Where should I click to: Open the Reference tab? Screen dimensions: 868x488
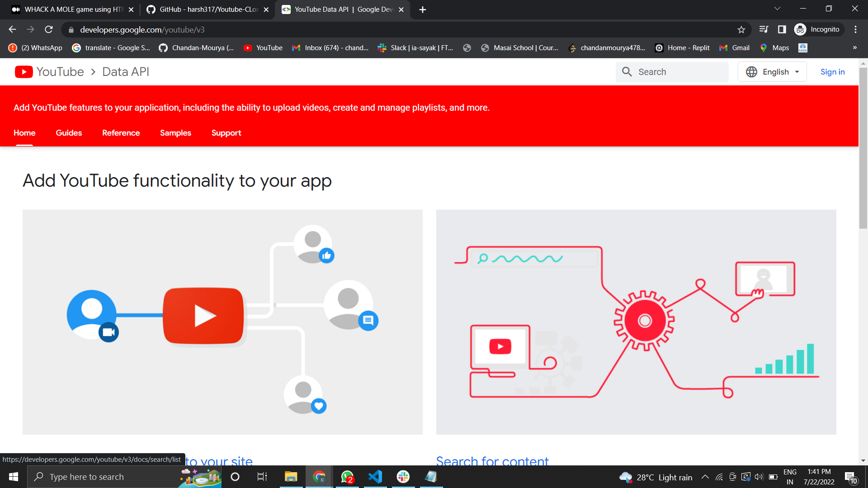pos(121,133)
